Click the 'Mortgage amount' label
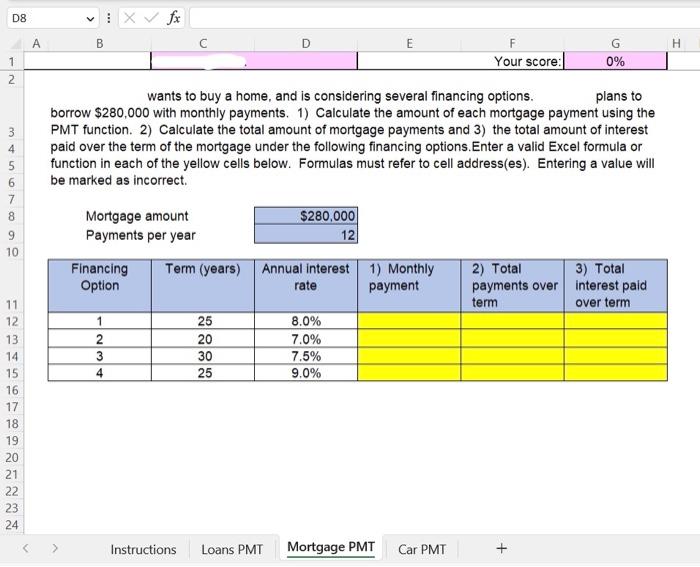This screenshot has height=567, width=700. click(137, 216)
